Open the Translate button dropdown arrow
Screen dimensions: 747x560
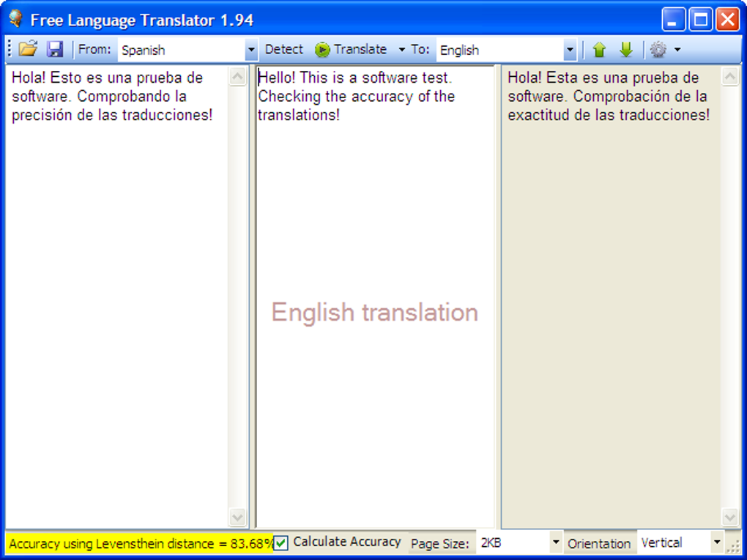coord(401,50)
